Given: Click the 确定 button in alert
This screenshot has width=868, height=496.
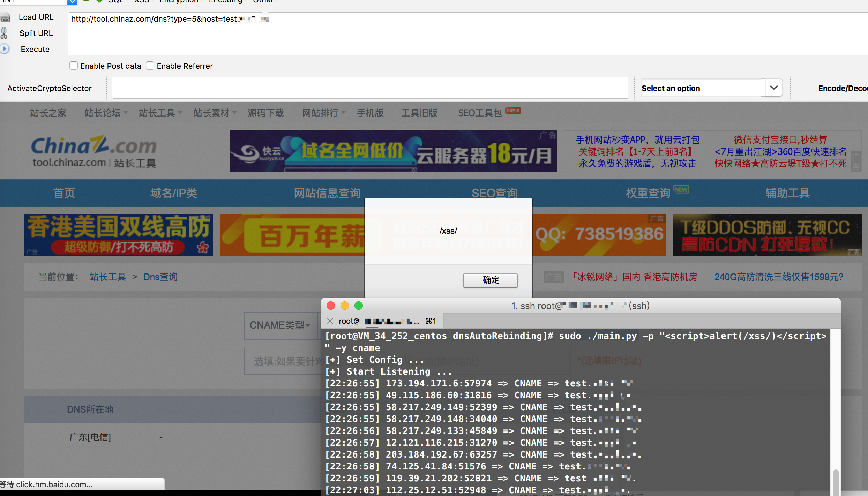Looking at the screenshot, I should click(x=490, y=280).
